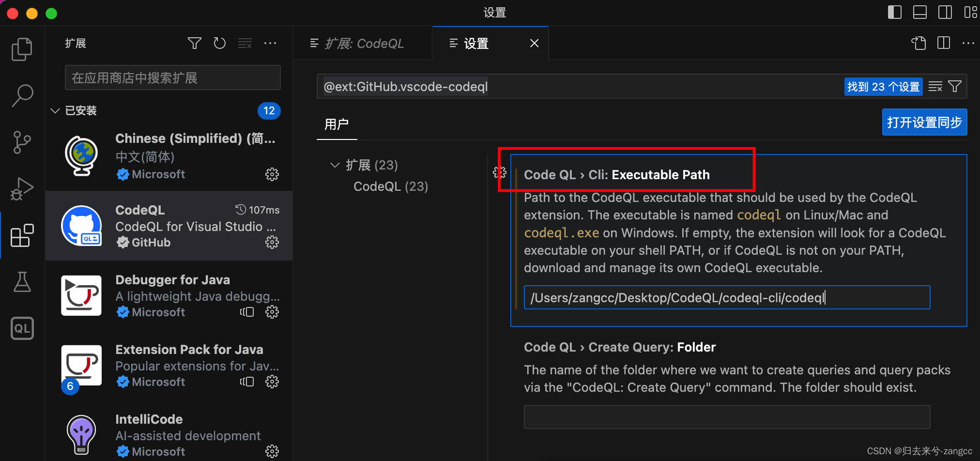Clear the settings search input
Viewport: 980px width, 461px height.
click(x=935, y=87)
